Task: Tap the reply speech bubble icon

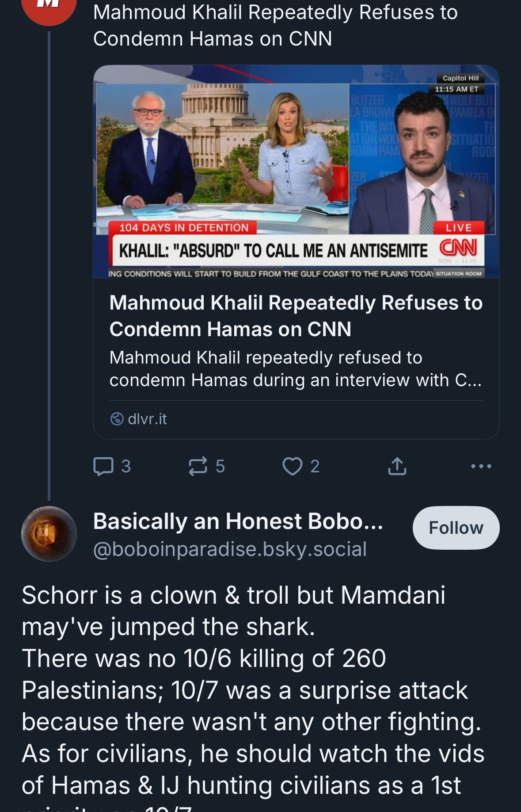Action: [x=103, y=466]
